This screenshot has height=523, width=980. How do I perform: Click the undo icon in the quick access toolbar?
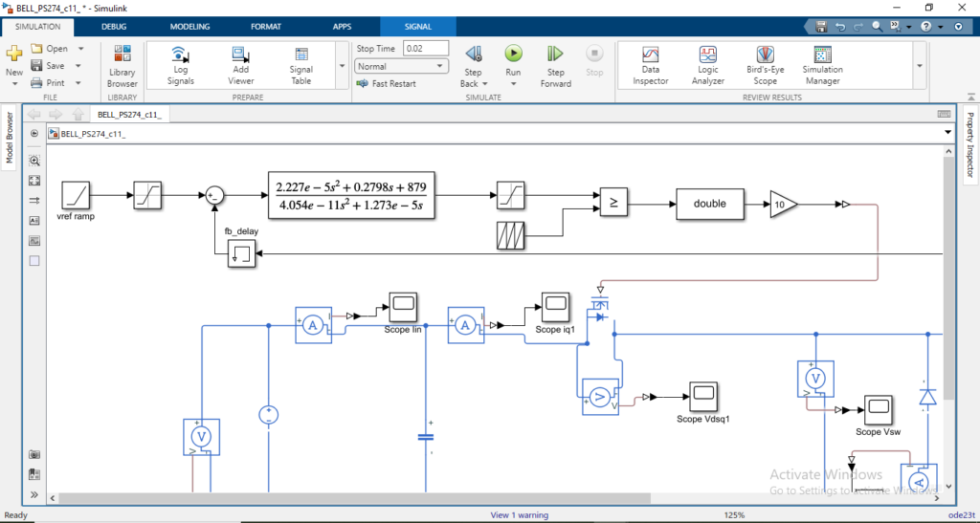[840, 27]
